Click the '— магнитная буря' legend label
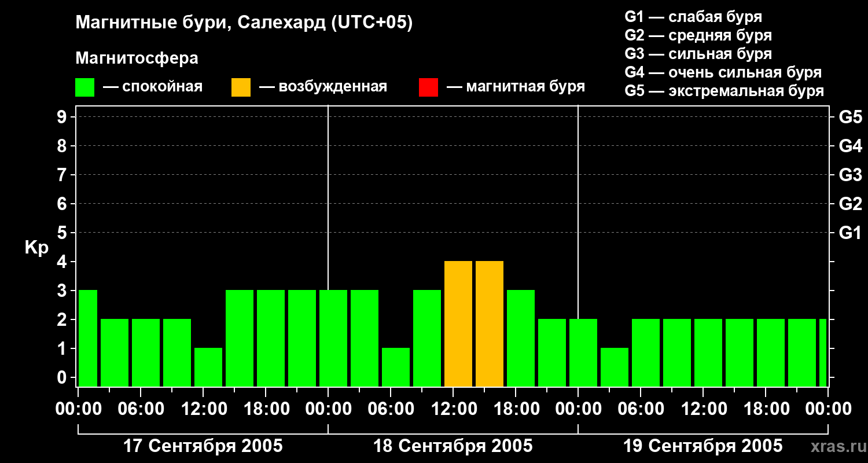Viewport: 868px width, 463px height. [x=516, y=87]
